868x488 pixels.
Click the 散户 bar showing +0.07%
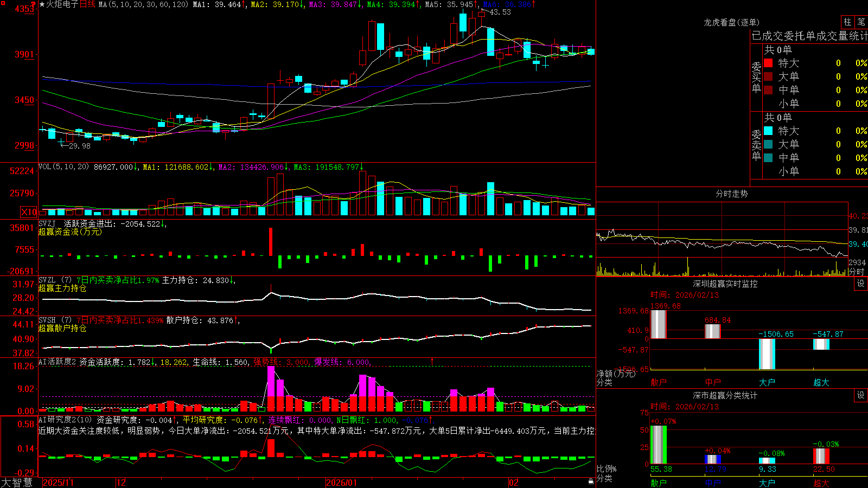659,445
